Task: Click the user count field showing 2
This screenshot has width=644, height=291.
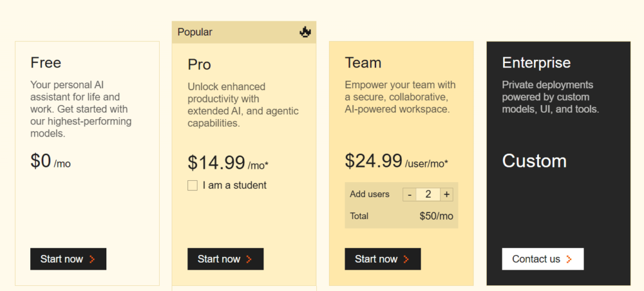Action: (x=428, y=195)
